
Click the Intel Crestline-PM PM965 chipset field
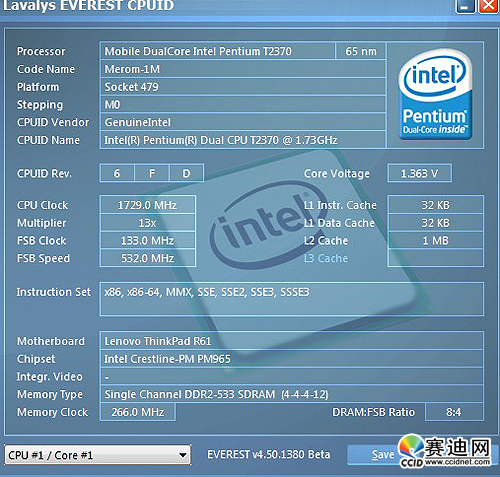pos(292,359)
